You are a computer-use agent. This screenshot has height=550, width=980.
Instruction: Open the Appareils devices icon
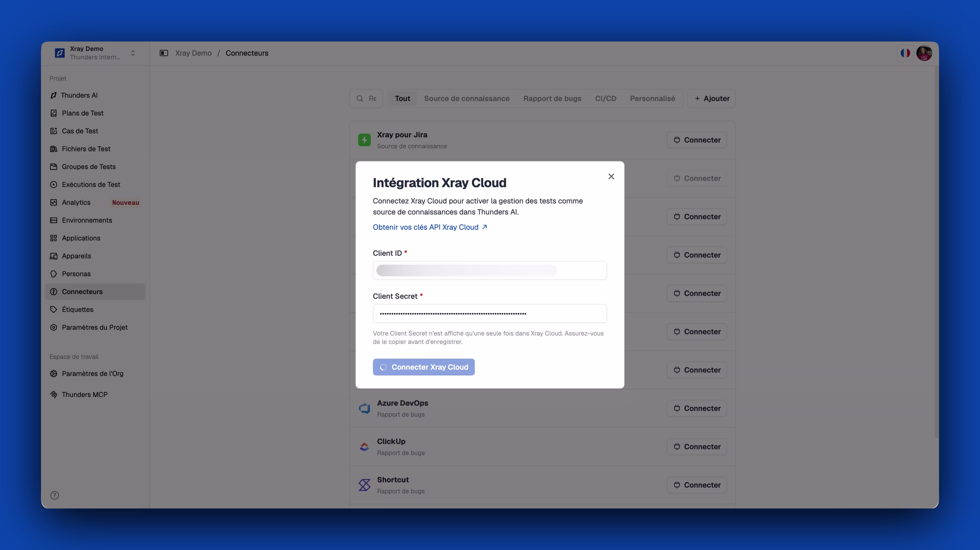[54, 256]
